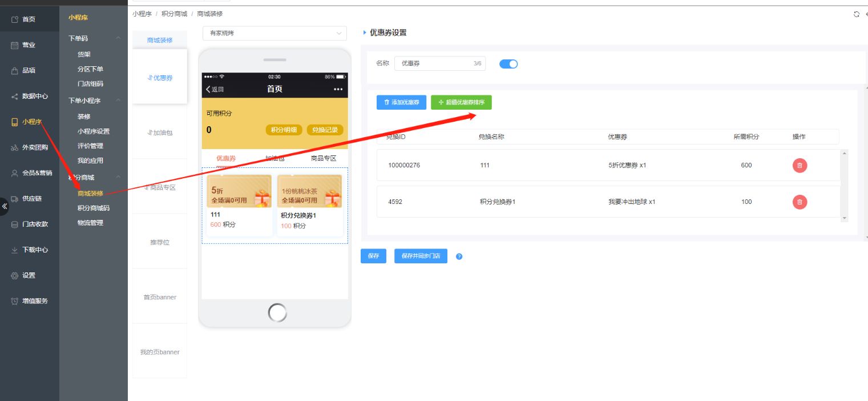Select 商城装修 in the submenu
This screenshot has height=401, width=868.
[90, 194]
